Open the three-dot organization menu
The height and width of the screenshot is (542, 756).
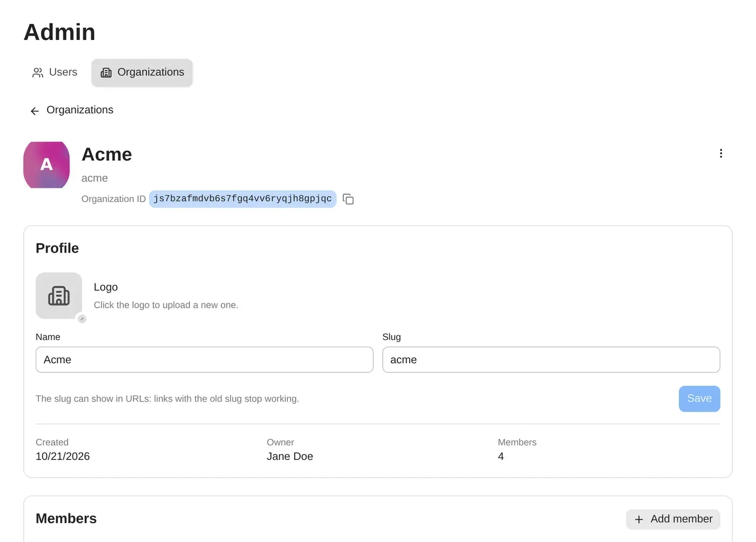[x=720, y=153]
